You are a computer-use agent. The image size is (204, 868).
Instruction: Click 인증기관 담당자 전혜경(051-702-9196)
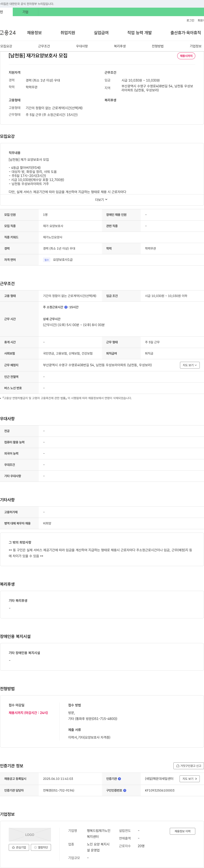(x=59, y=790)
